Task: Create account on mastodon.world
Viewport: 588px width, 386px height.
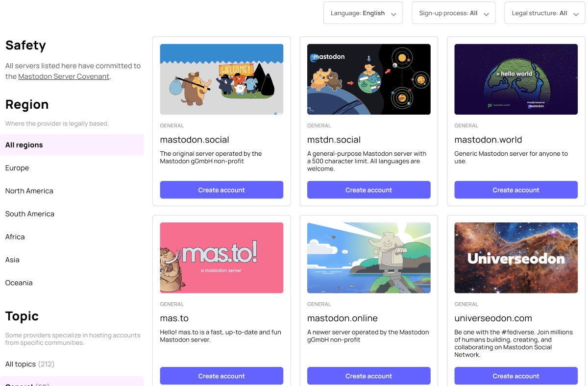Action: point(516,190)
